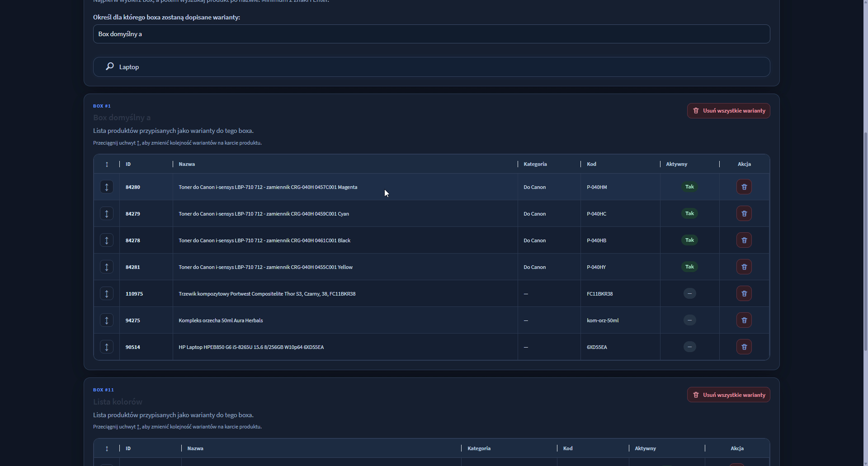Select the HP Laptop HPEB850 product name
The height and width of the screenshot is (466, 868).
pos(251,347)
